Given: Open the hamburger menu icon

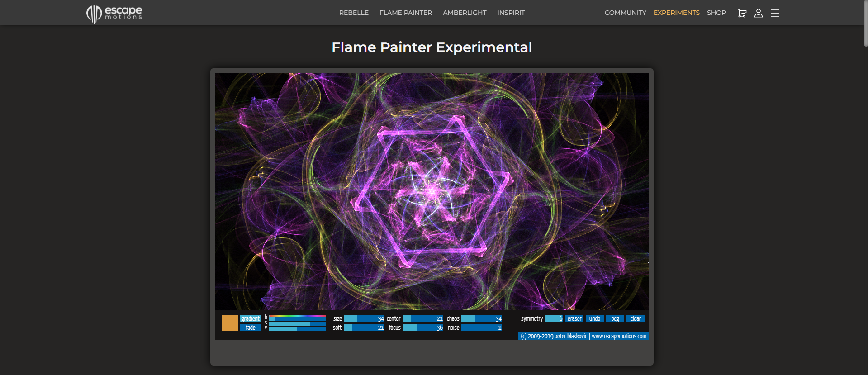Looking at the screenshot, I should pos(775,13).
